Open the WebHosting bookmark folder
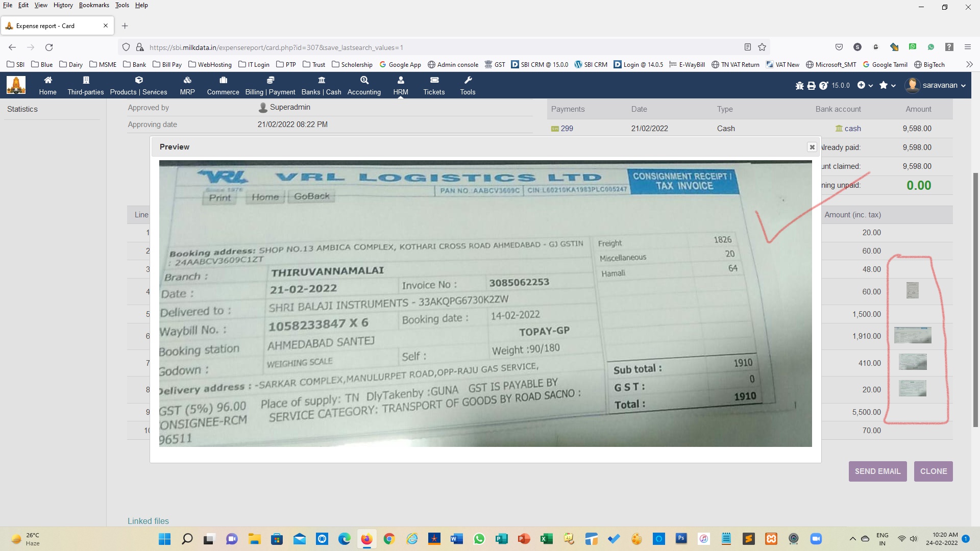The height and width of the screenshot is (551, 980). (210, 65)
